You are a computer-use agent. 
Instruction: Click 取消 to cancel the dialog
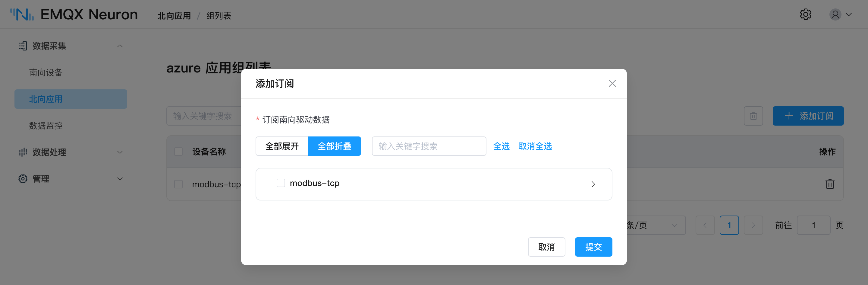[x=546, y=247]
